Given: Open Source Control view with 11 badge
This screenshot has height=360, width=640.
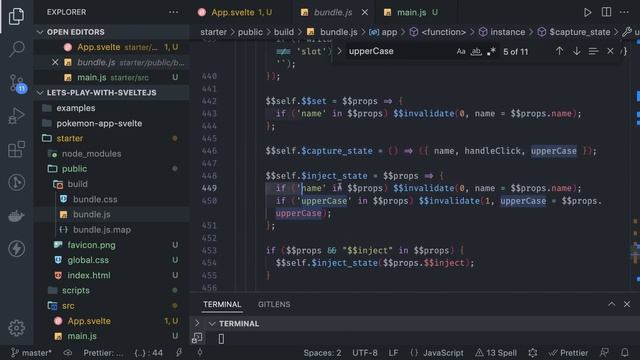Looking at the screenshot, I should pyautogui.click(x=17, y=83).
